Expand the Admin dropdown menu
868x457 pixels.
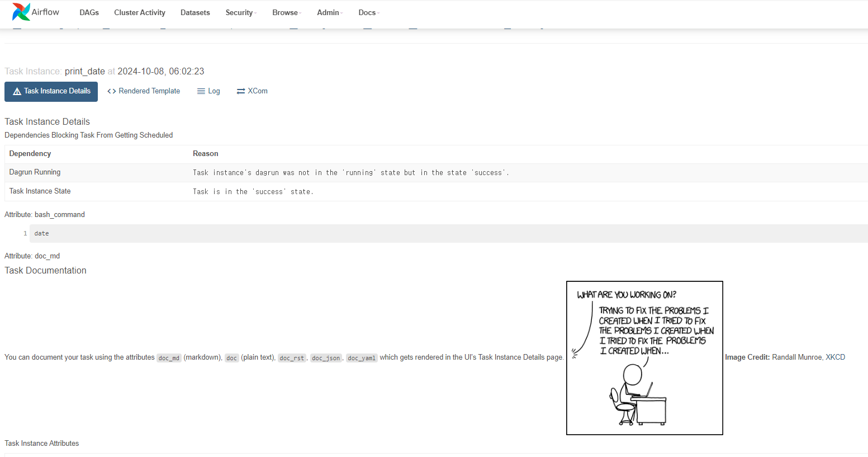point(330,12)
